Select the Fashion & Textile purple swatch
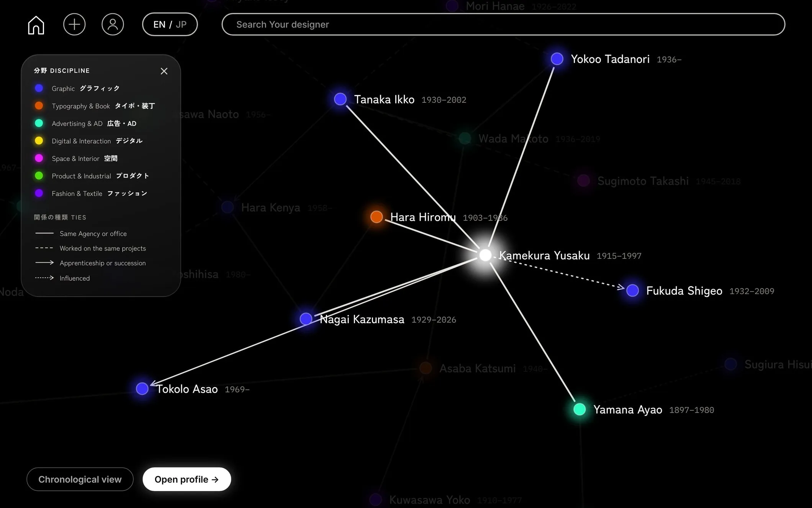The height and width of the screenshot is (508, 812). point(39,193)
